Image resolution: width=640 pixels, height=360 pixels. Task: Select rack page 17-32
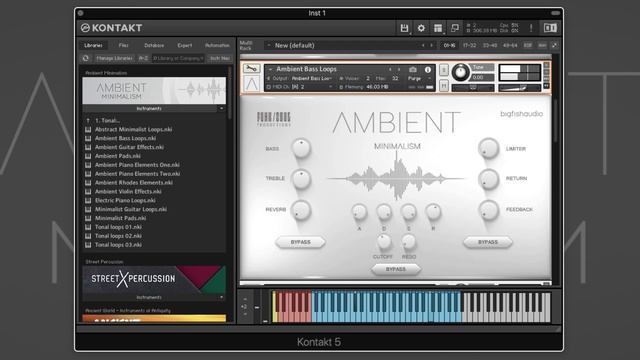click(469, 45)
